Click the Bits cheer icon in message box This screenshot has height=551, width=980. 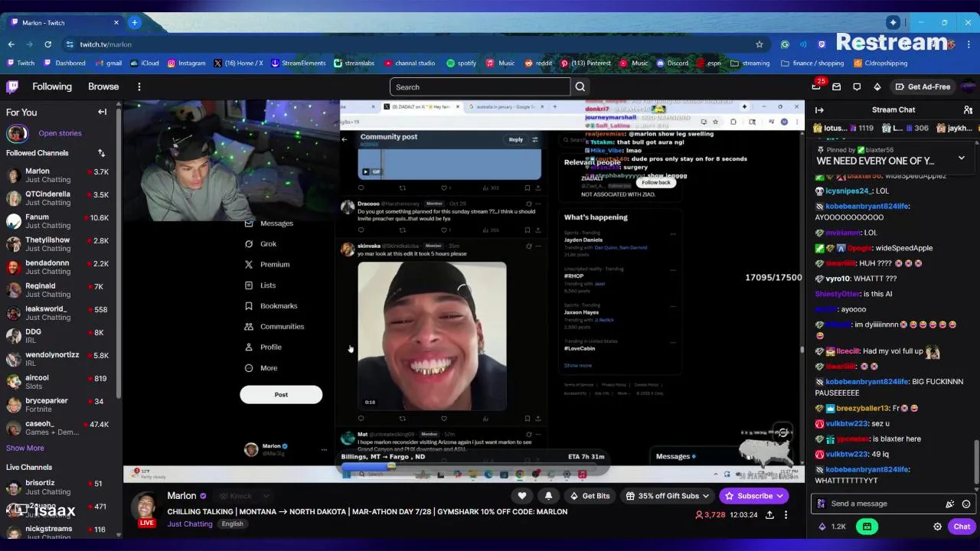[x=949, y=504]
